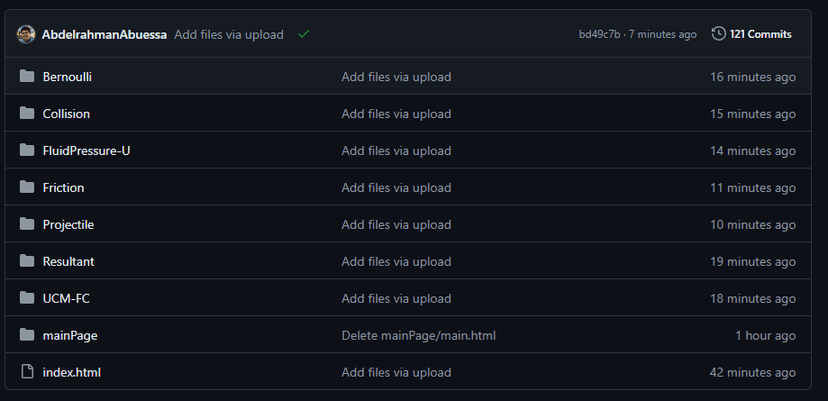
Task: Open the Bernoulli row commit message
Action: pos(396,77)
